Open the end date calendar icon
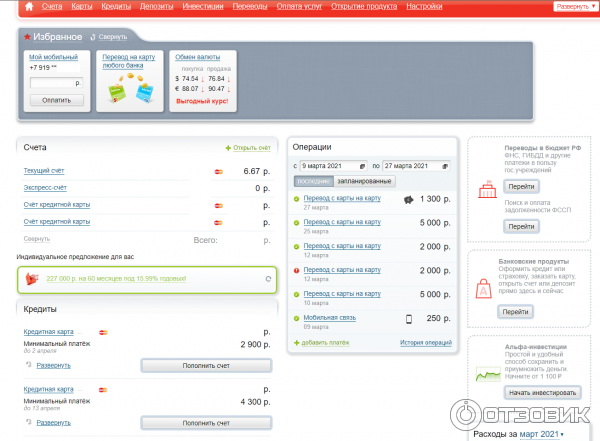The image size is (600, 441). (x=444, y=165)
